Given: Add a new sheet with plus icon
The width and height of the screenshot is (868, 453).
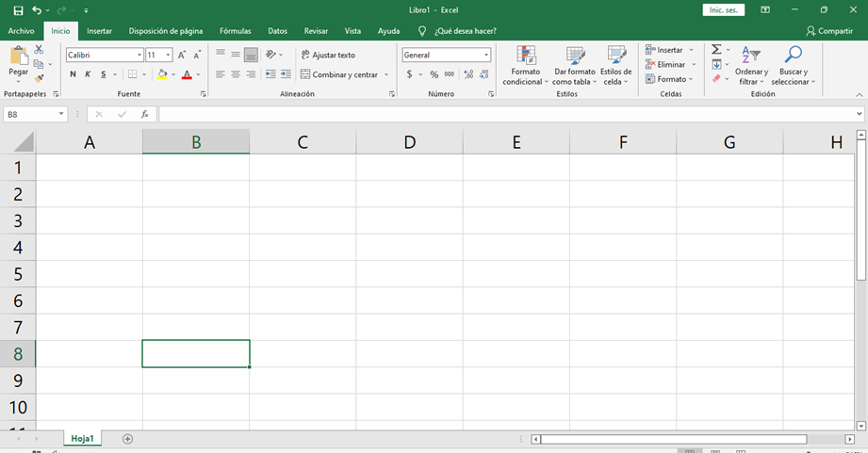Looking at the screenshot, I should [128, 439].
